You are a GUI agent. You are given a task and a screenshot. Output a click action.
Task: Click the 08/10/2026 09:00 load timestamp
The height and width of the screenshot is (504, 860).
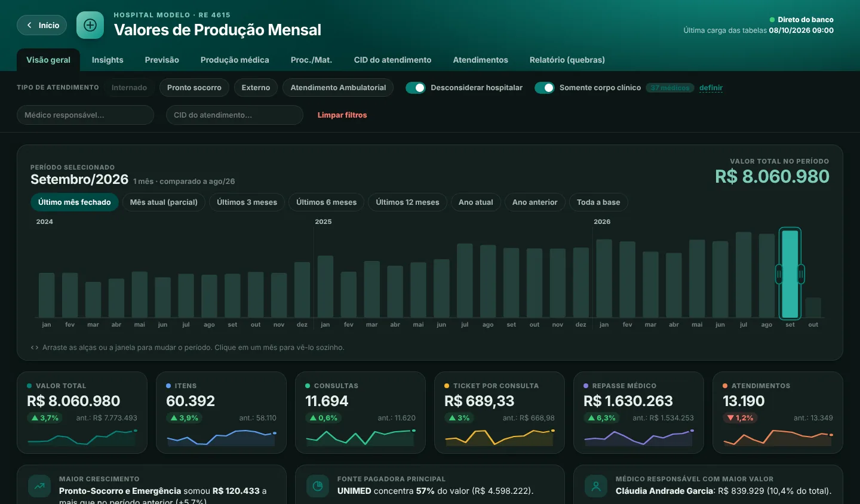801,30
